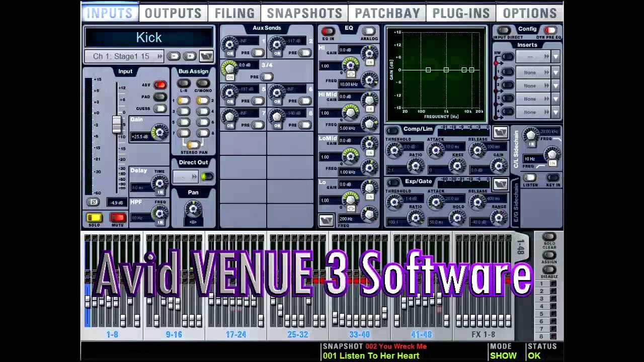The image size is (644, 362).
Task: Solo the Kick channel
Action: 94,218
